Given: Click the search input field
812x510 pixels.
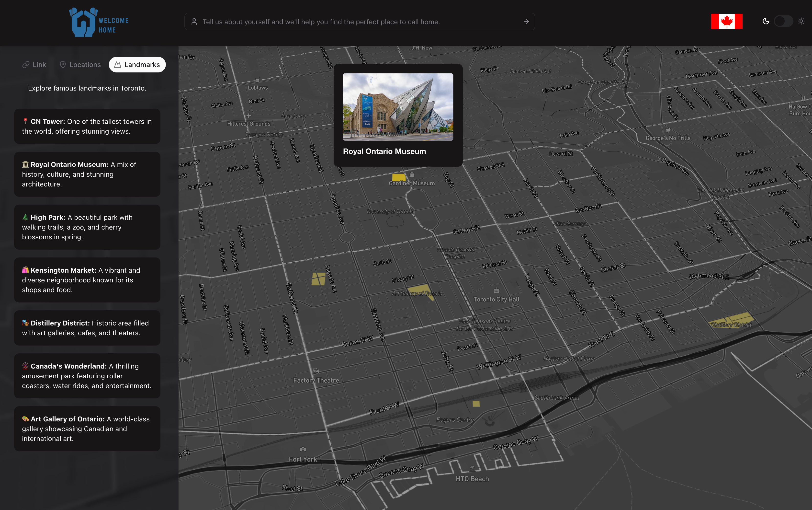Looking at the screenshot, I should click(357, 22).
